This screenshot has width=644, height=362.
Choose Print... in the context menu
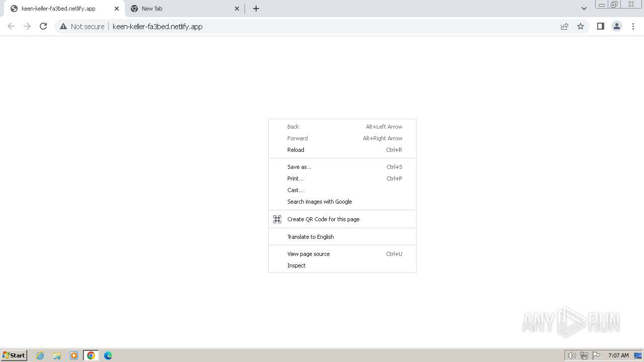pos(342,178)
